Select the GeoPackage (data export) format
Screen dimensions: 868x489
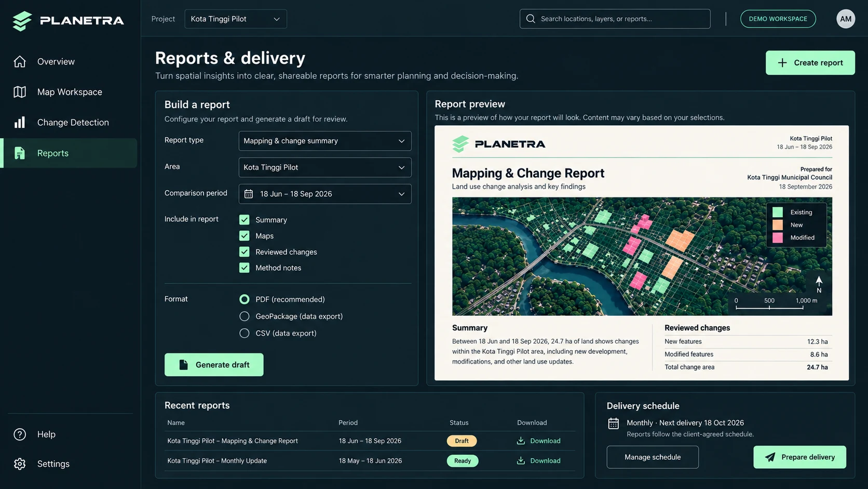pyautogui.click(x=244, y=316)
